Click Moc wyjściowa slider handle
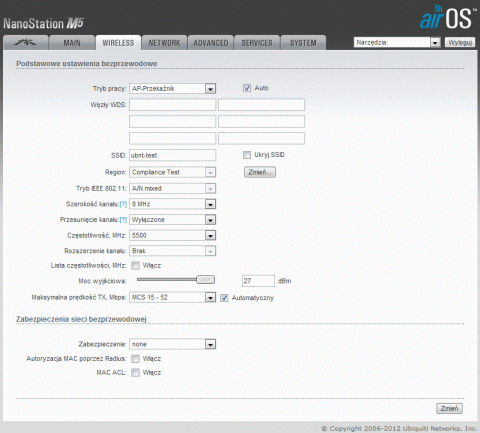The width and height of the screenshot is (480, 433). [206, 280]
